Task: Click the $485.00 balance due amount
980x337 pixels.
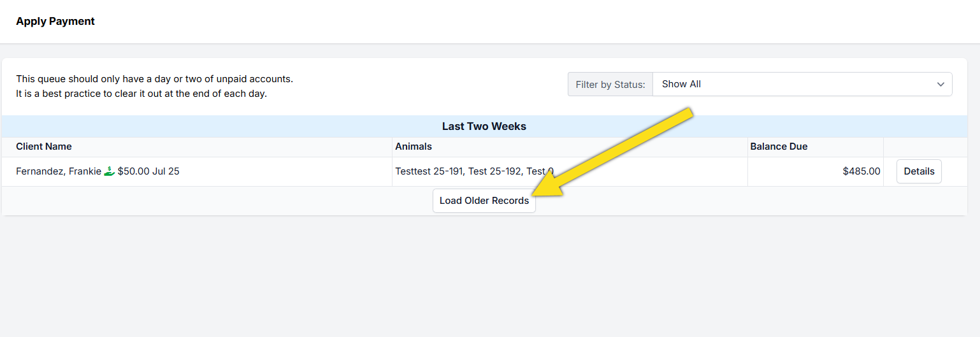Action: click(861, 171)
